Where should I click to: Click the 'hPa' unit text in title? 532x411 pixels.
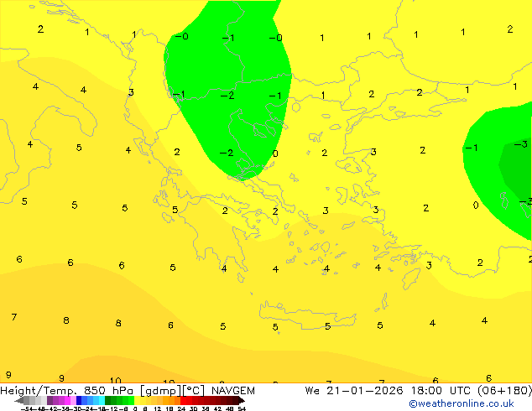[123, 391]
